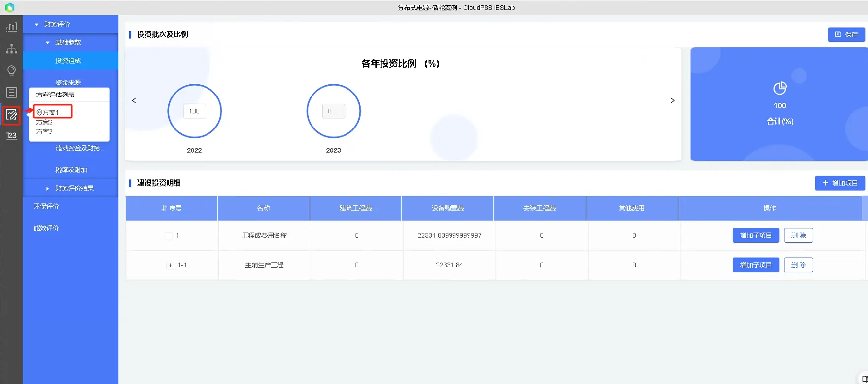Click the 22331.84 value

[x=449, y=265]
